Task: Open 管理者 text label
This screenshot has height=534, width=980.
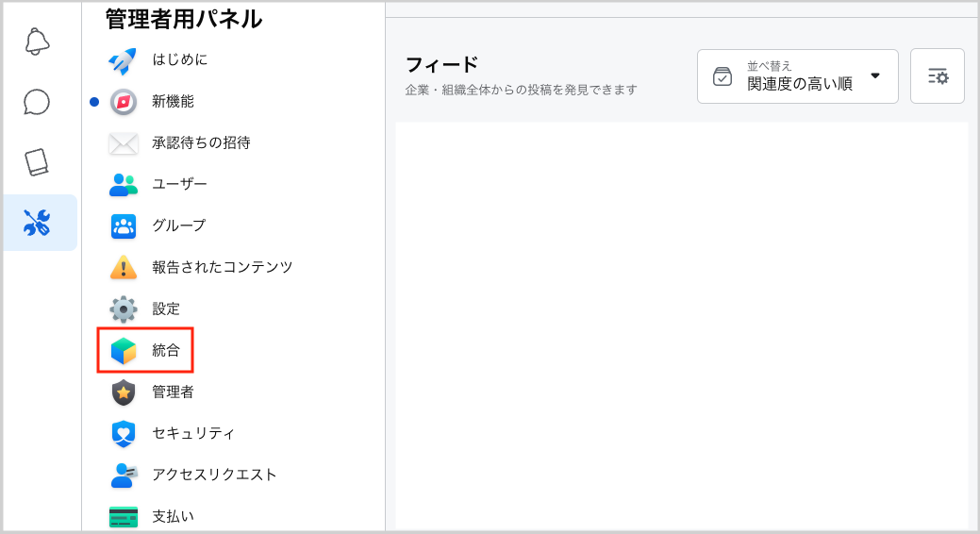Action: pyautogui.click(x=173, y=392)
